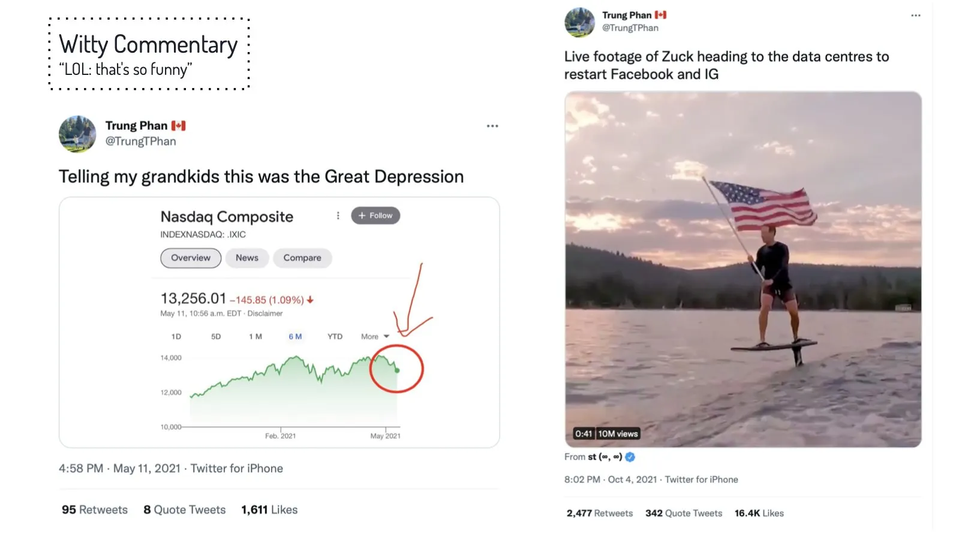
Task: Click Trung Phan's avatar on right tweet
Action: pos(579,22)
